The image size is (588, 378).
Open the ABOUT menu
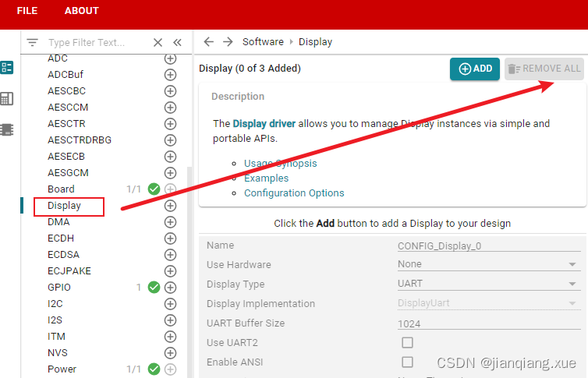tap(81, 11)
